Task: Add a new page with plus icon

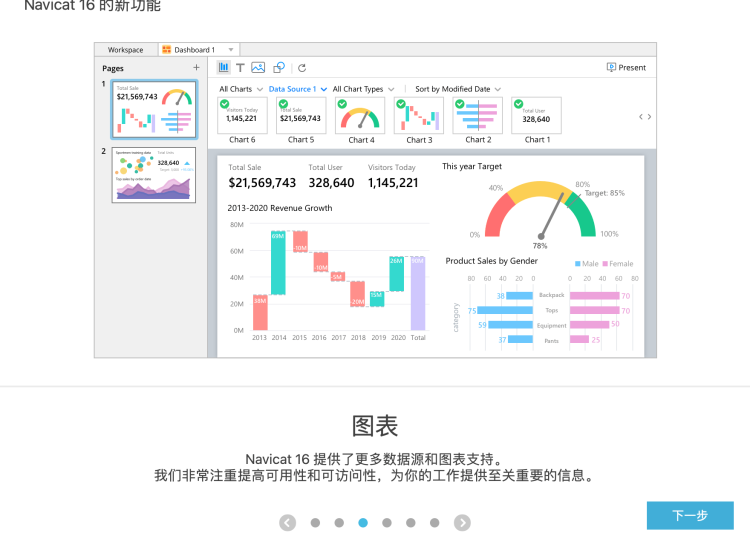Action: point(196,67)
